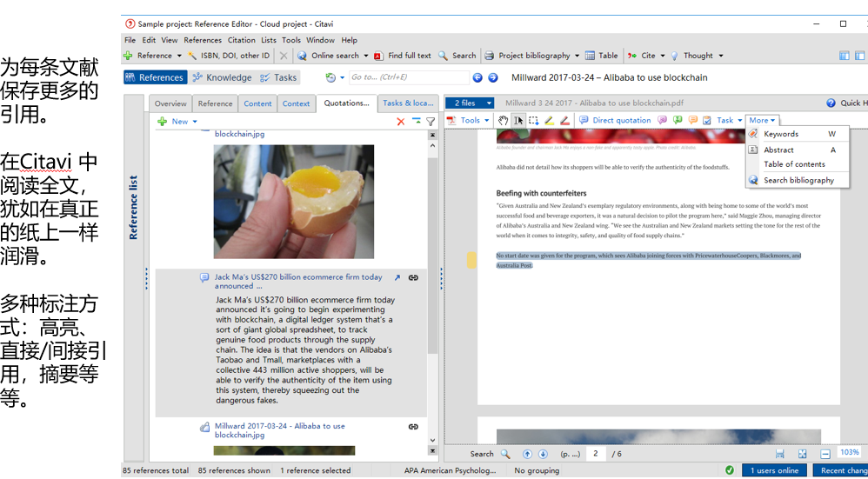
Task: Click the page number field showing 2
Action: click(597, 454)
